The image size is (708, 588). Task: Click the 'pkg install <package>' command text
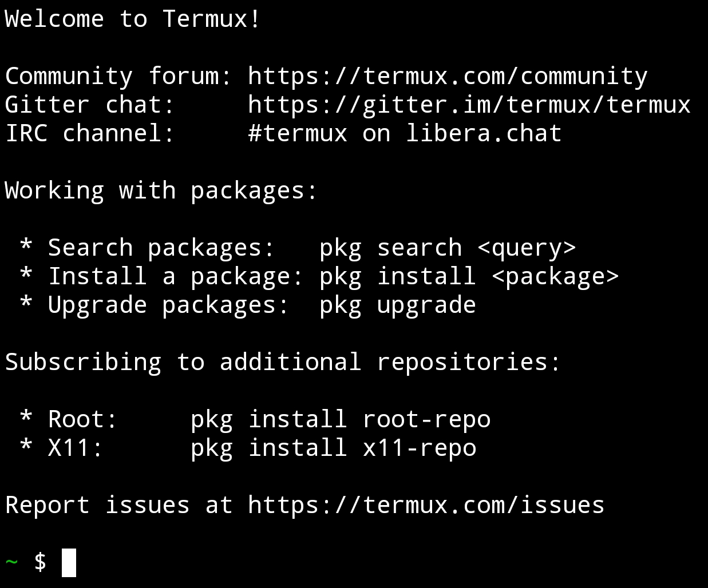pos(469,277)
